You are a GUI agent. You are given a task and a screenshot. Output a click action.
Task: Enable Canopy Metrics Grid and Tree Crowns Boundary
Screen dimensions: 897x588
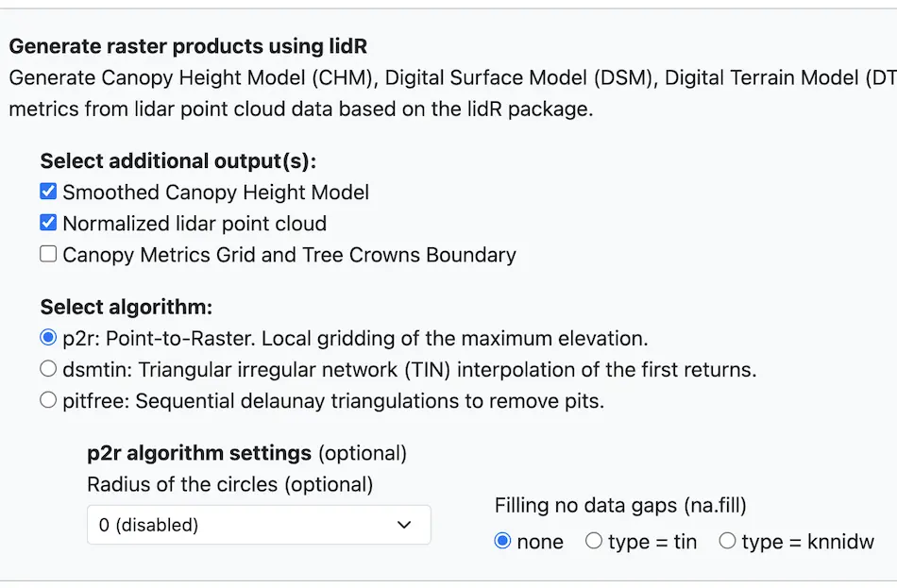point(48,255)
